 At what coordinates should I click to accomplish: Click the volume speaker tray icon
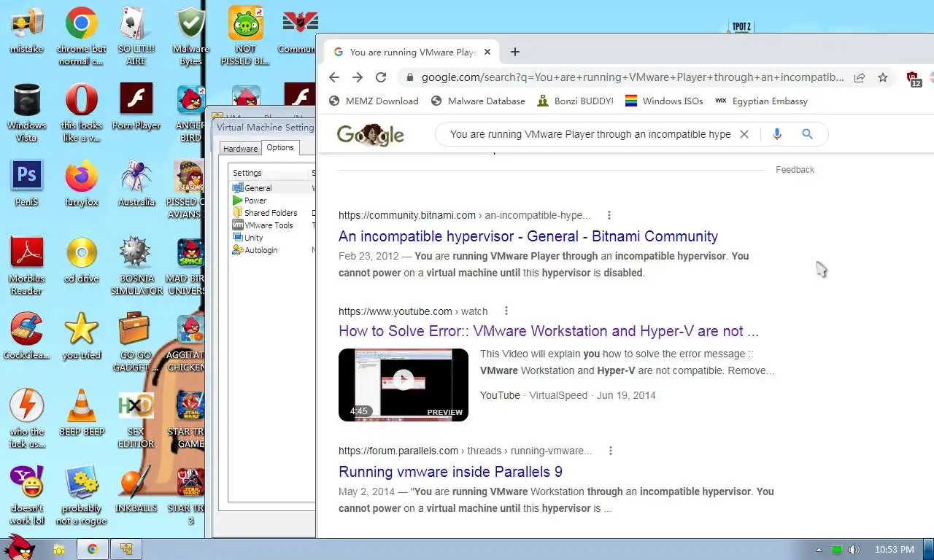point(854,550)
